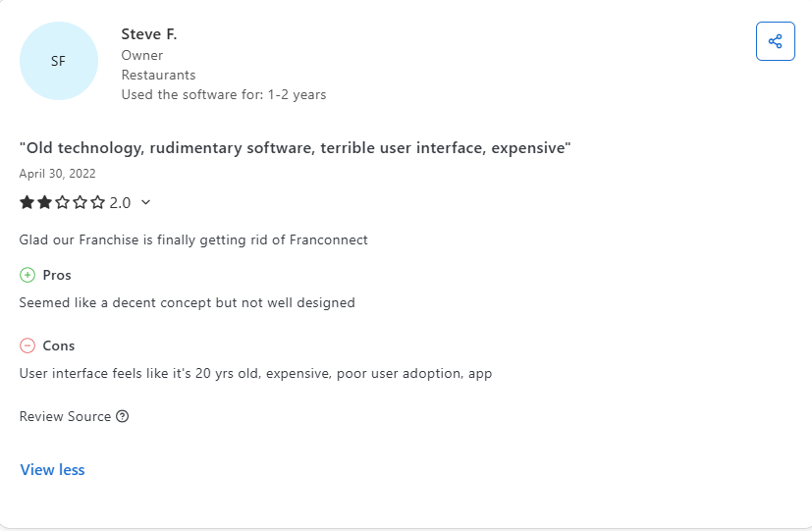Viewport: 812px width, 531px height.
Task: Click the review title about old technology
Action: point(296,148)
